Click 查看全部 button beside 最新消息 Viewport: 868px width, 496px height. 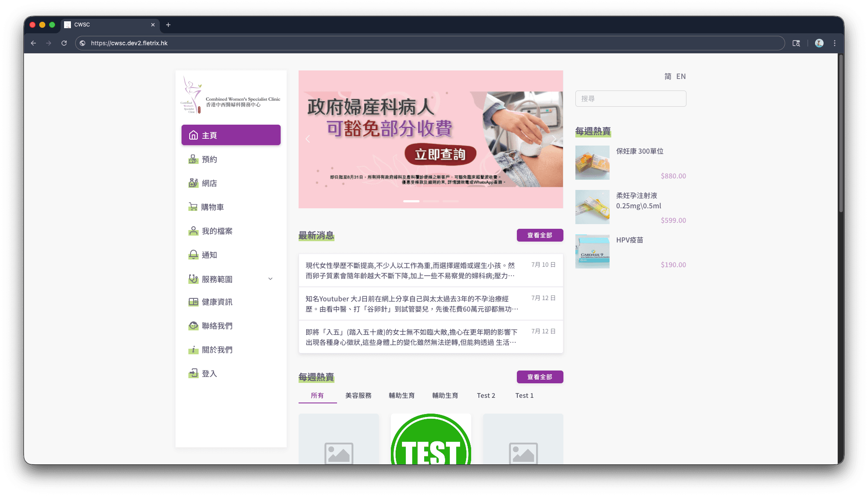point(540,235)
